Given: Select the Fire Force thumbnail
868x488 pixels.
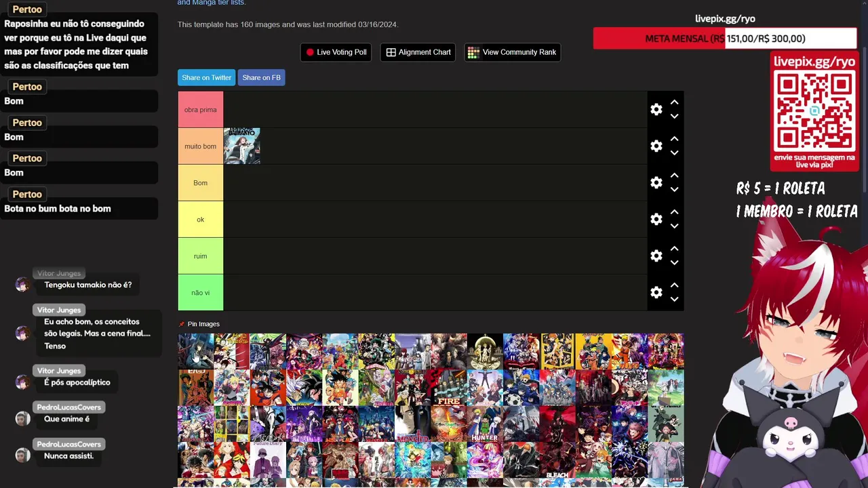Looking at the screenshot, I should click(448, 387).
